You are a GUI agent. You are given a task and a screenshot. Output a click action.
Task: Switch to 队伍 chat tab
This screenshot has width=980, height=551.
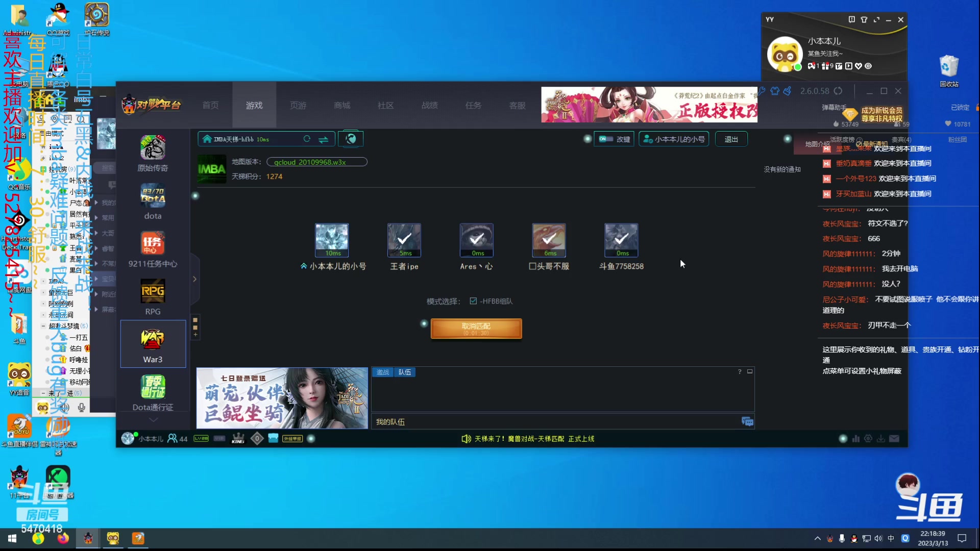405,372
